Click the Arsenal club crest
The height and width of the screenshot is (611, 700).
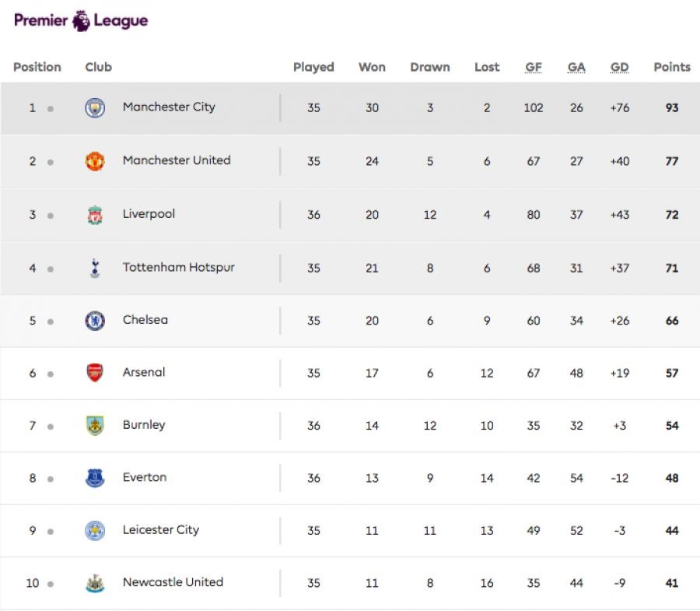(95, 373)
